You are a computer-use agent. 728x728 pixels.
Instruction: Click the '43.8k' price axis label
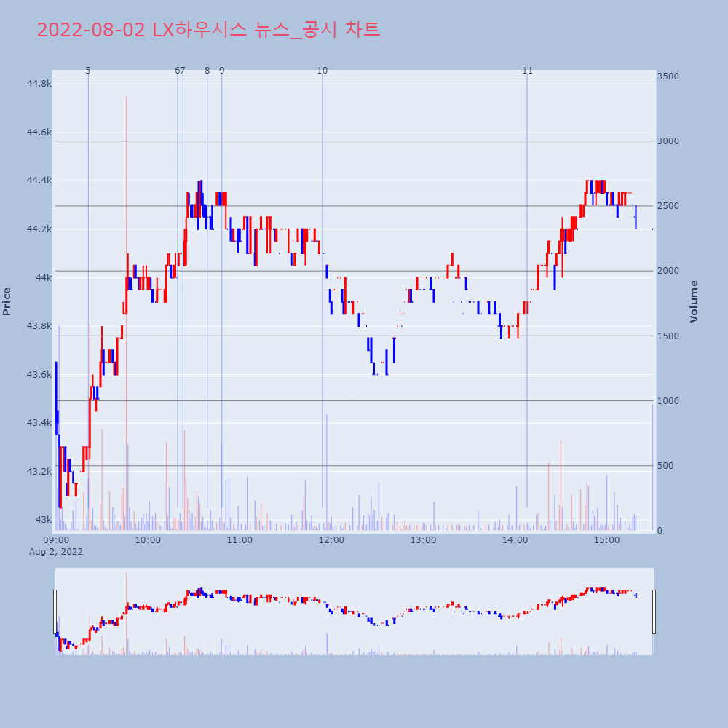[39, 326]
